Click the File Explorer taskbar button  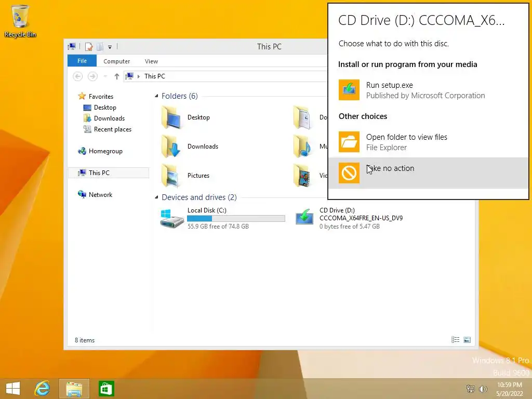pos(74,389)
